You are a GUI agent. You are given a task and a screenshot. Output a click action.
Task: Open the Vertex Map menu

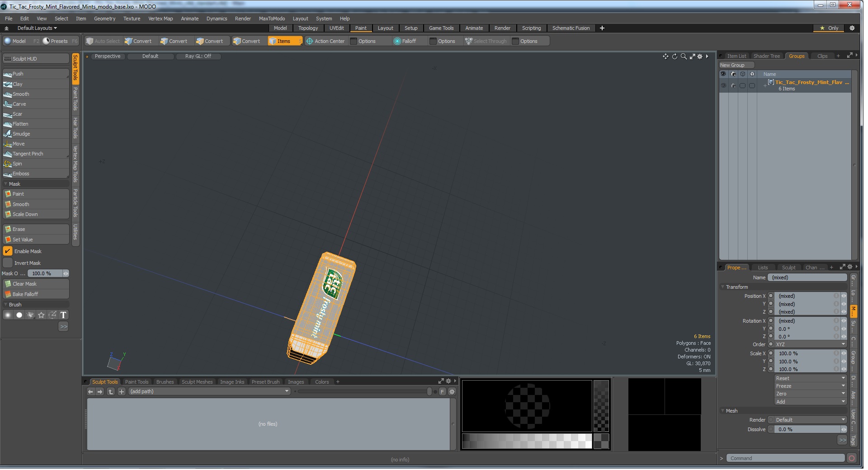(160, 19)
